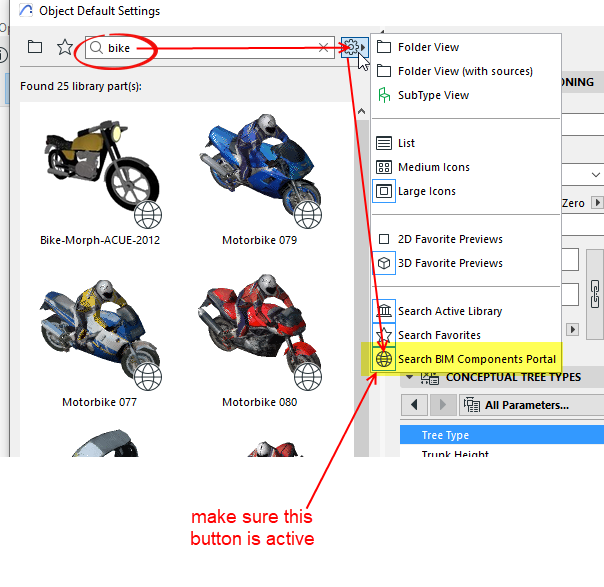Click the library building icon
This screenshot has height=587, width=604.
pyautogui.click(x=384, y=311)
